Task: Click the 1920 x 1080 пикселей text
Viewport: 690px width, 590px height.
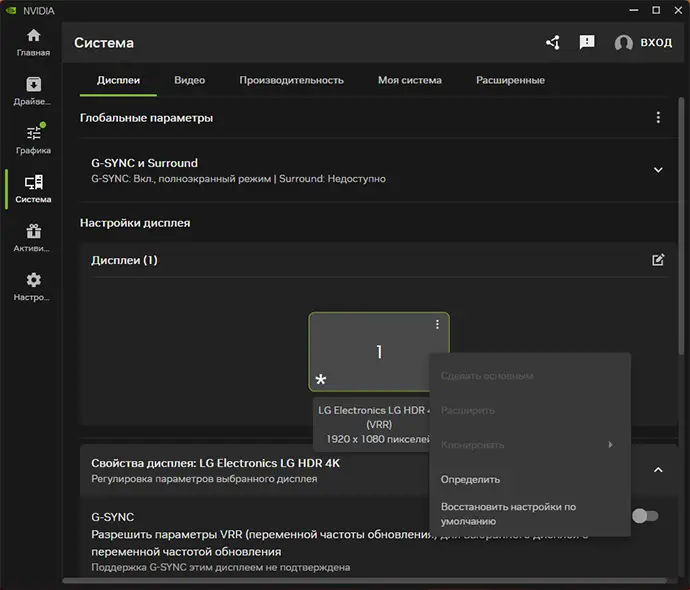Action: [x=378, y=439]
